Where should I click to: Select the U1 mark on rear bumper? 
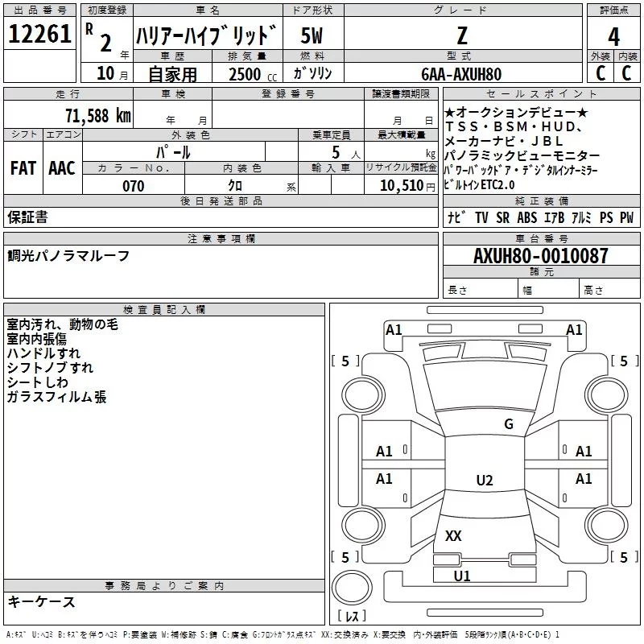click(462, 576)
